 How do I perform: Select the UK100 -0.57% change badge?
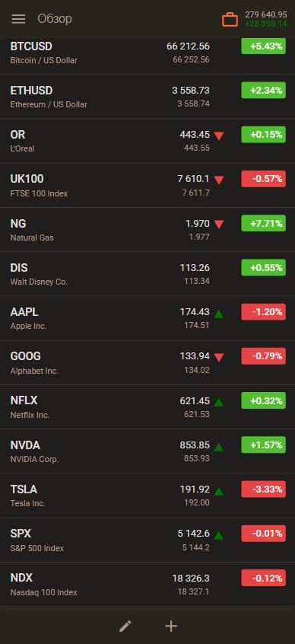[x=263, y=179]
